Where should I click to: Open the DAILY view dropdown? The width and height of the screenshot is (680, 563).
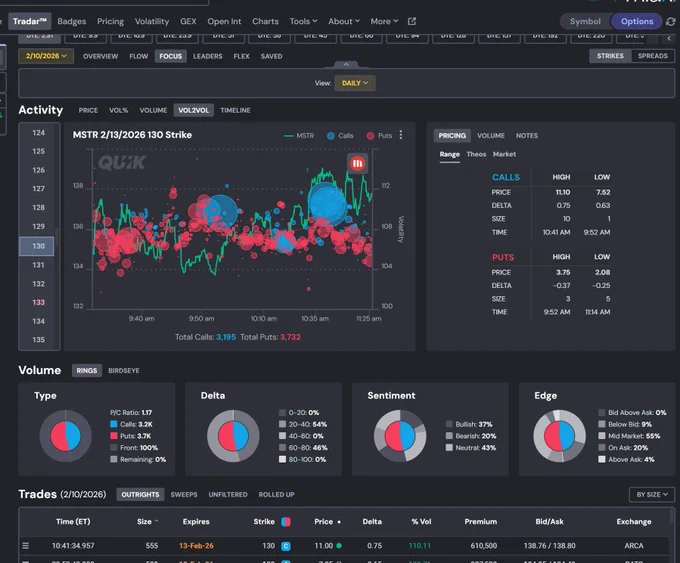click(355, 83)
